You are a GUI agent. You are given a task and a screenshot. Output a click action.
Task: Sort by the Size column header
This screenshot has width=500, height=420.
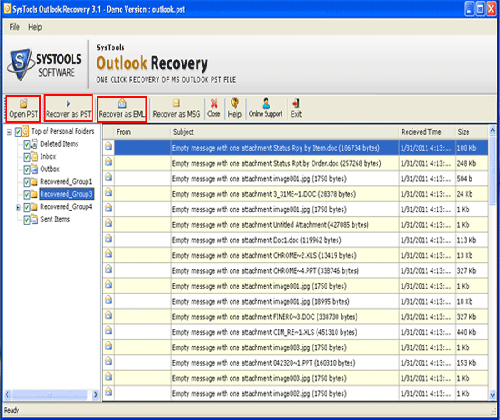[472, 132]
